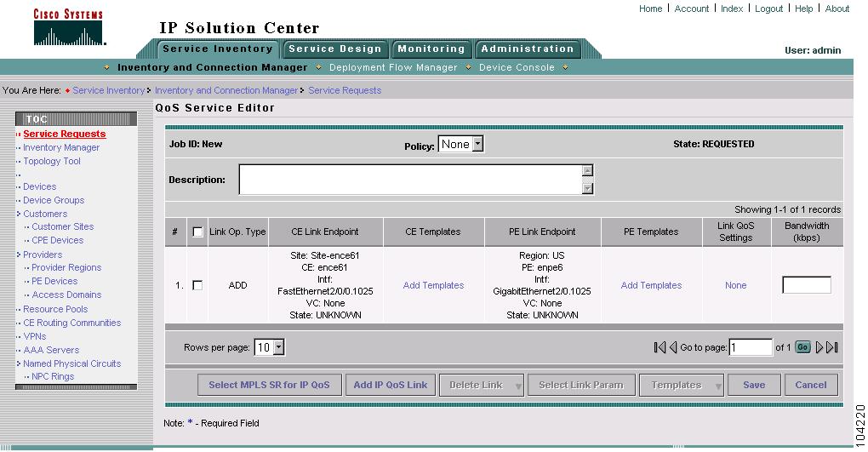Viewport: 868px width, 452px height.
Task: Check the row 1 ADD link checkbox
Action: (197, 285)
